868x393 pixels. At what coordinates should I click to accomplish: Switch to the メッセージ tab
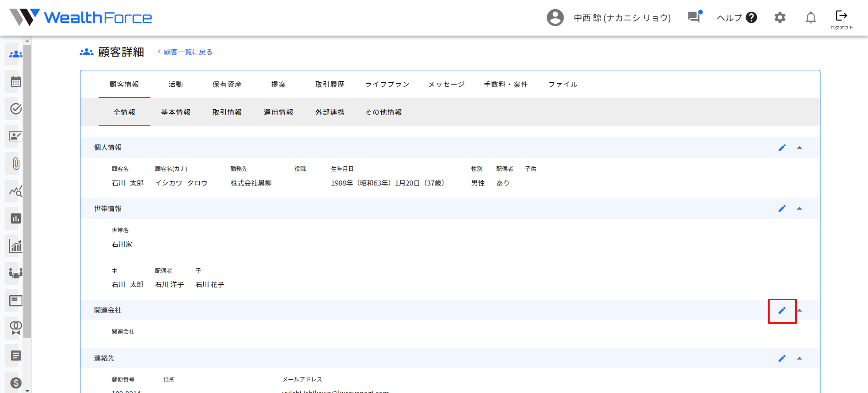pyautogui.click(x=446, y=84)
